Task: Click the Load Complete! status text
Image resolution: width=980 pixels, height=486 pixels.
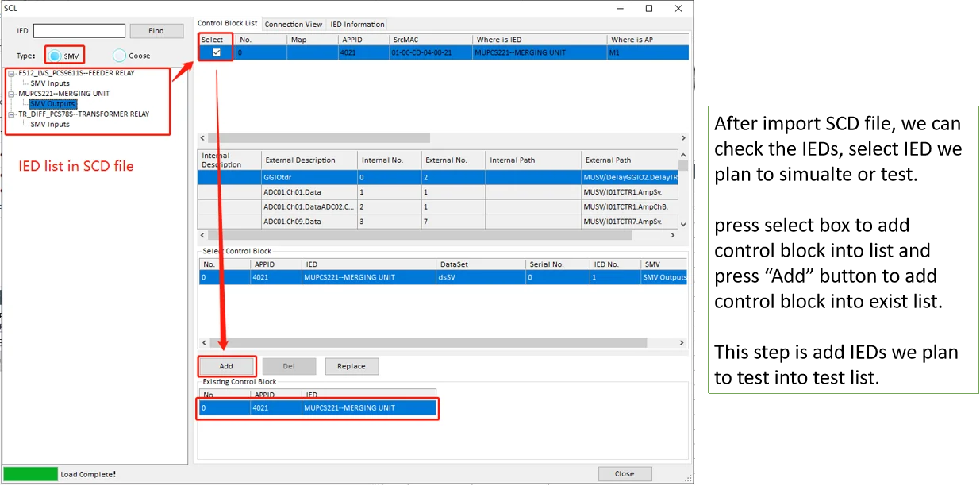Action: tap(89, 474)
